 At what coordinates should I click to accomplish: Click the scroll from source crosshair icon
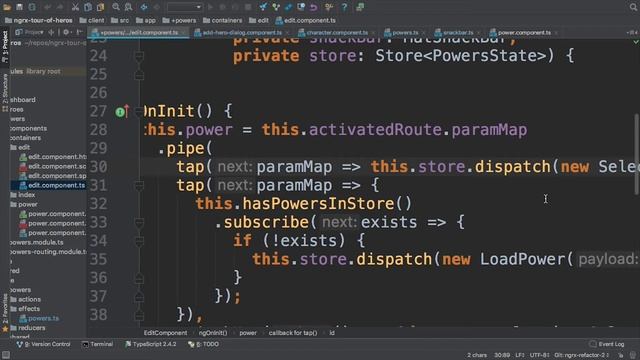[51, 32]
